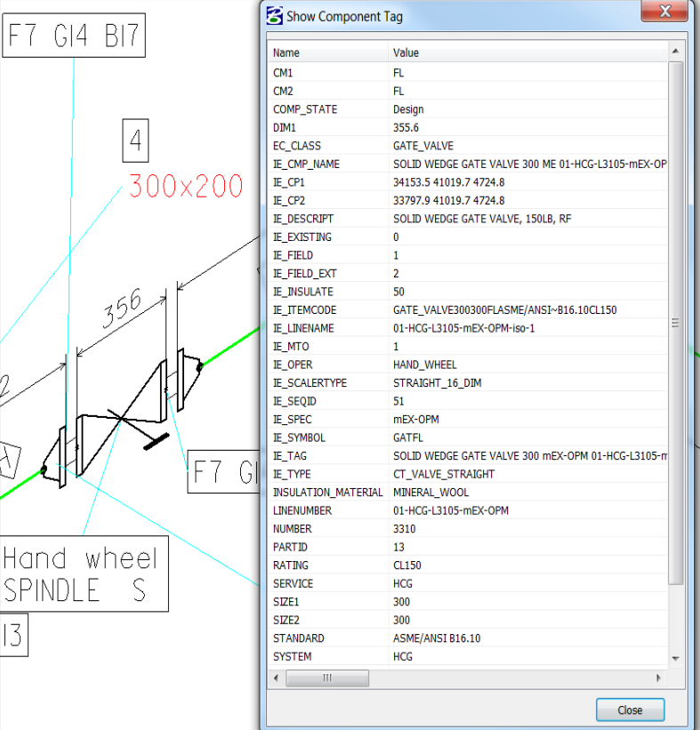Close the Show Component Tag window
This screenshot has width=700, height=730.
pyautogui.click(x=664, y=11)
